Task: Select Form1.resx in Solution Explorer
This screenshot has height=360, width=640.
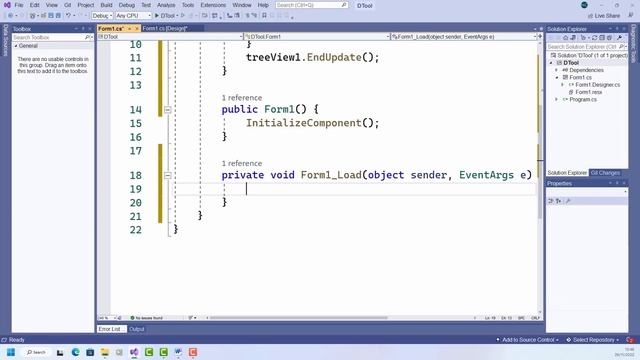Action: [588, 92]
